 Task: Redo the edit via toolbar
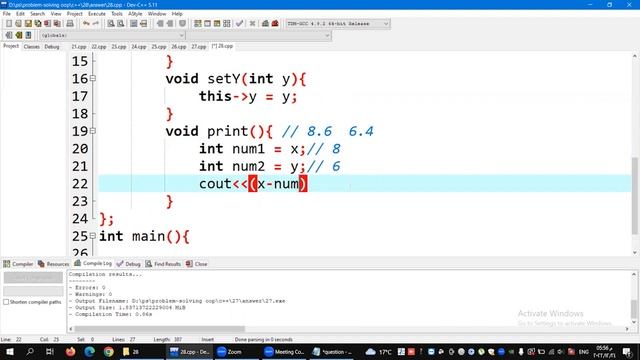point(96,24)
